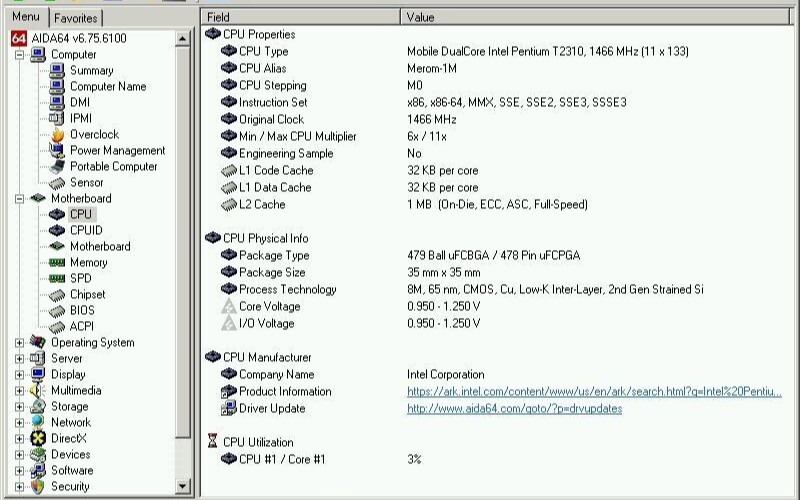This screenshot has height=500, width=800.
Task: Click the Core Voltage warning icon
Action: click(x=229, y=306)
